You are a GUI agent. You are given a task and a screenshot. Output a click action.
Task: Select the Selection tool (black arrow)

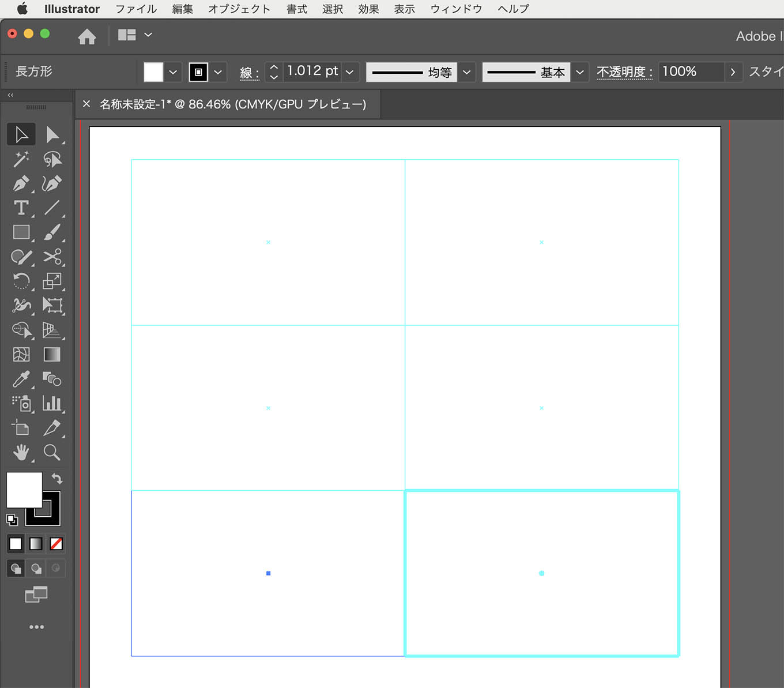pyautogui.click(x=21, y=134)
